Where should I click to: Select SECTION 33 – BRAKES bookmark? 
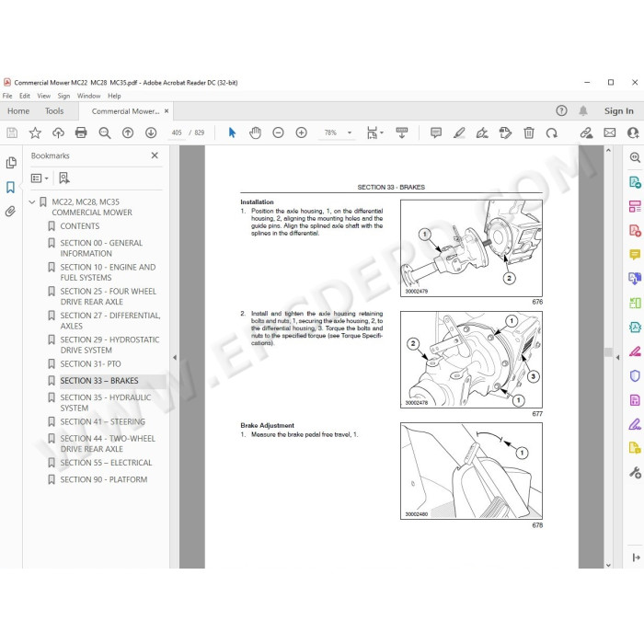pos(99,381)
